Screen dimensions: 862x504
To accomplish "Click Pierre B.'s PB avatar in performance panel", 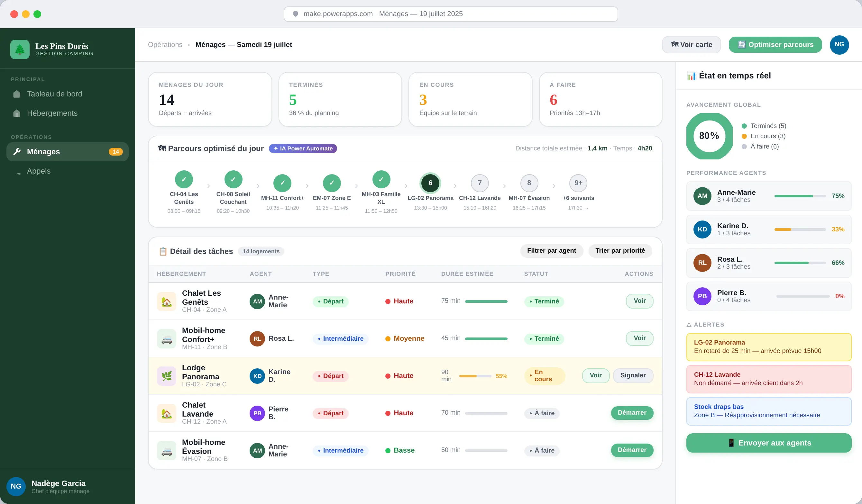I will pos(702,296).
